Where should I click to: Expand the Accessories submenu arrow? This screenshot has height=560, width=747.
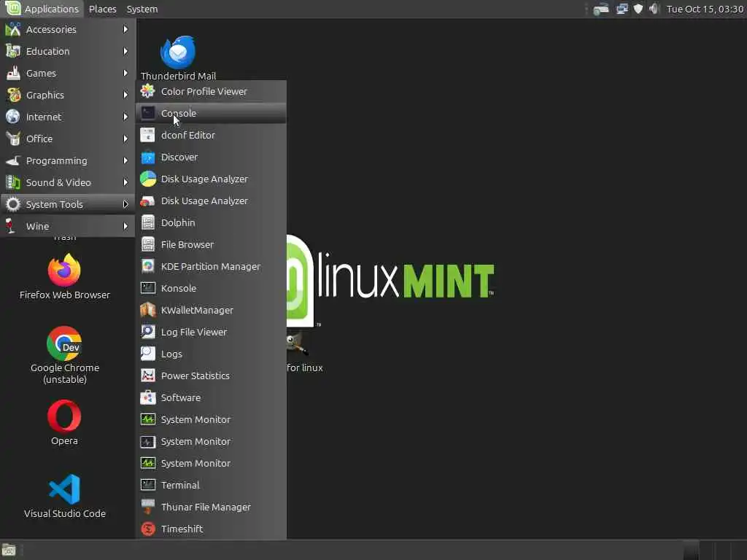point(125,29)
